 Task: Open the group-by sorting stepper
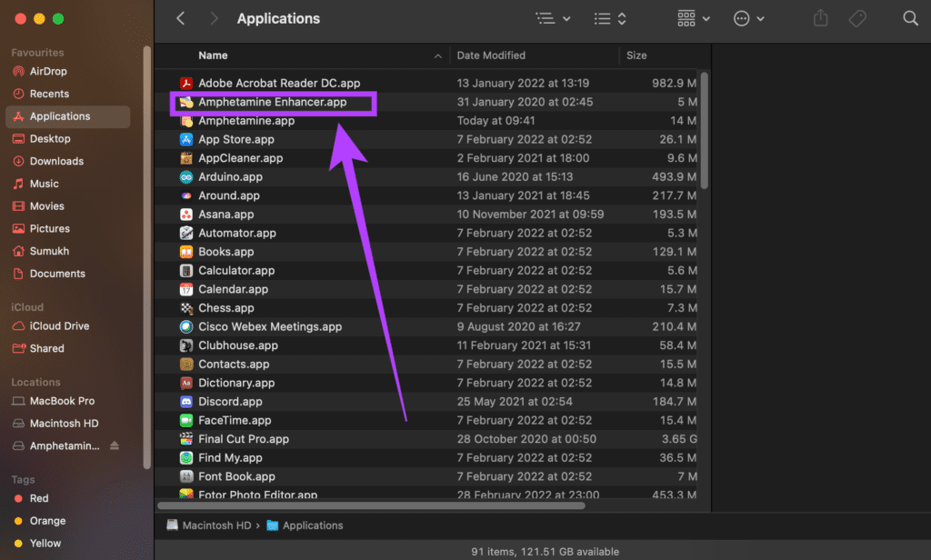610,18
